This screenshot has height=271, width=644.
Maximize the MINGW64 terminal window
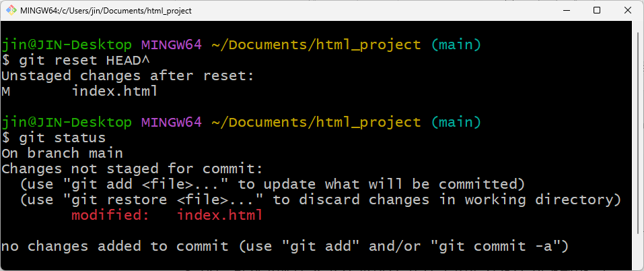pos(597,10)
